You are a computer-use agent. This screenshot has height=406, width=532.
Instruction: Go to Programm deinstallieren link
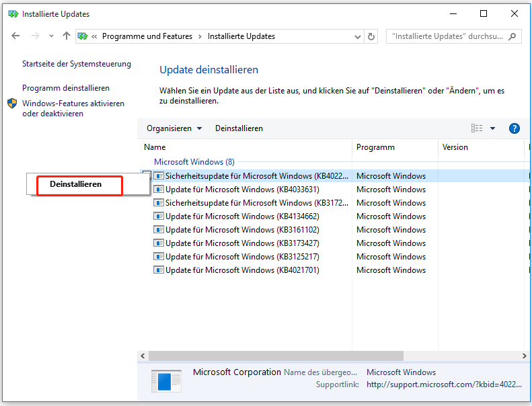tap(66, 88)
